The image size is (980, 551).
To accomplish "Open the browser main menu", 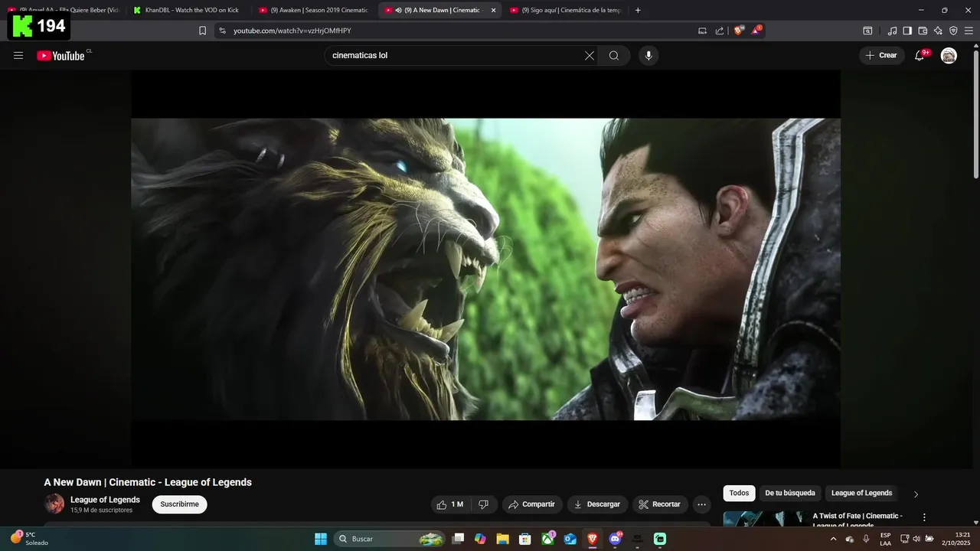I will click(x=969, y=31).
